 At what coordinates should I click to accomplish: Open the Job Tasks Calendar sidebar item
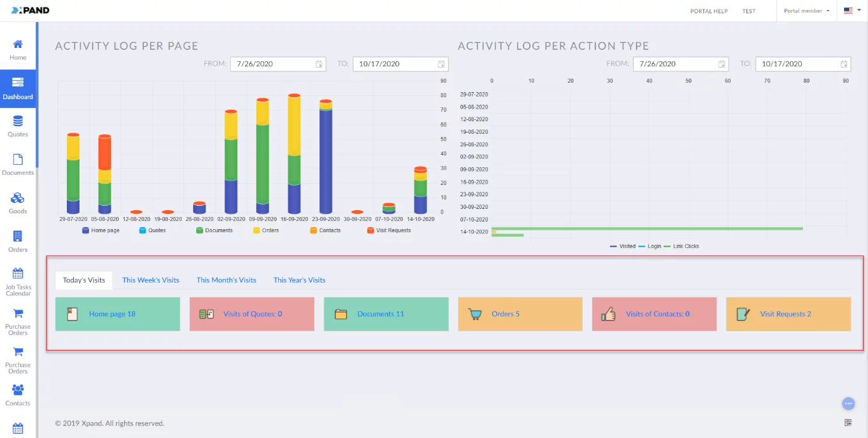(18, 281)
